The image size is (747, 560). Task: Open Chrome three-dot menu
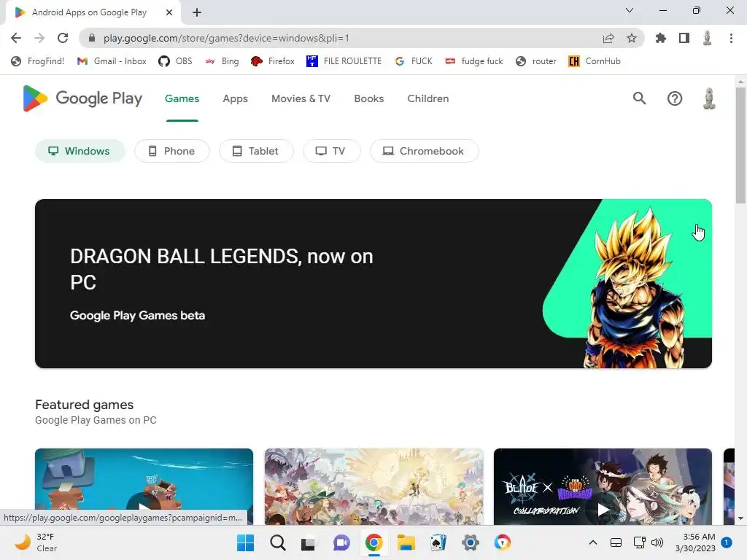(731, 38)
